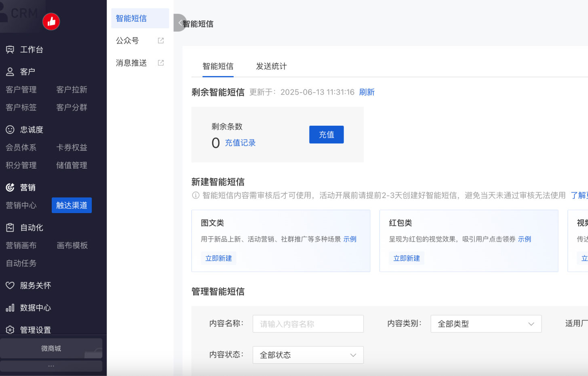
Task: Click the 充值 recharge button
Action: (x=326, y=134)
